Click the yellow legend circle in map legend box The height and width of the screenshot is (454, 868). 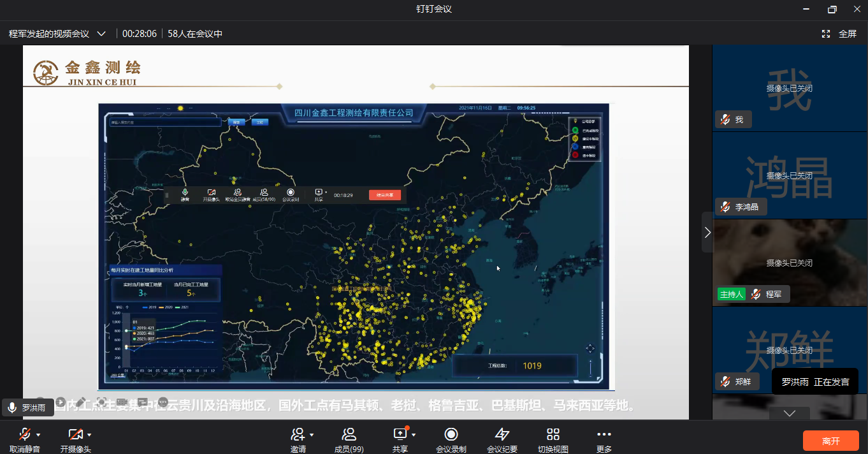[x=575, y=138]
